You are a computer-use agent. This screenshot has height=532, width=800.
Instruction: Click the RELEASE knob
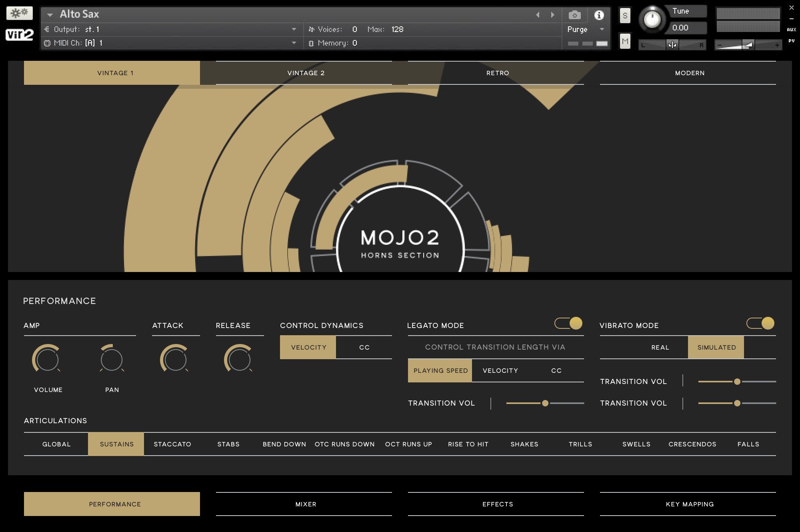click(x=240, y=359)
